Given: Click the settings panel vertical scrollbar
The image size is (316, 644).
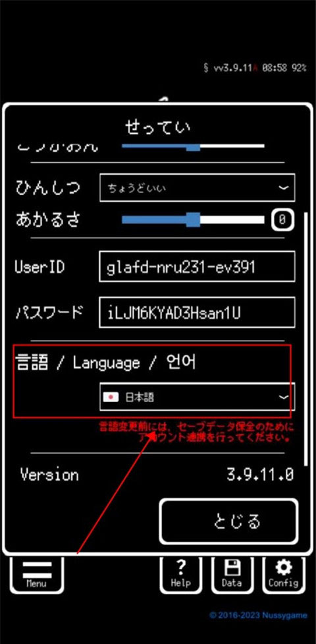Looking at the screenshot, I should point(305,339).
